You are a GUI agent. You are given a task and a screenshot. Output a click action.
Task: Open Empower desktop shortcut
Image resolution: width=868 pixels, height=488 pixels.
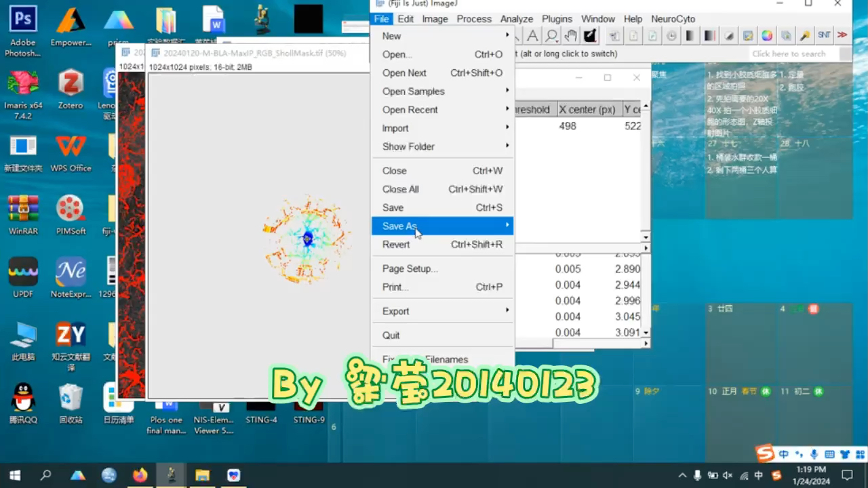click(71, 28)
